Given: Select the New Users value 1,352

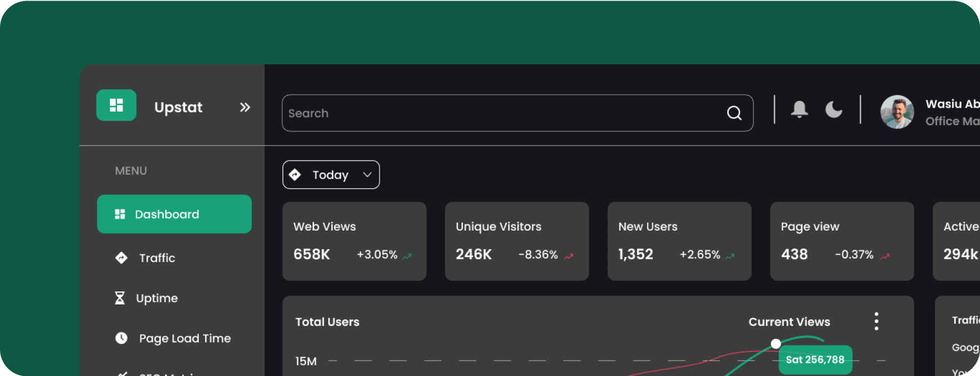Looking at the screenshot, I should pos(636,255).
